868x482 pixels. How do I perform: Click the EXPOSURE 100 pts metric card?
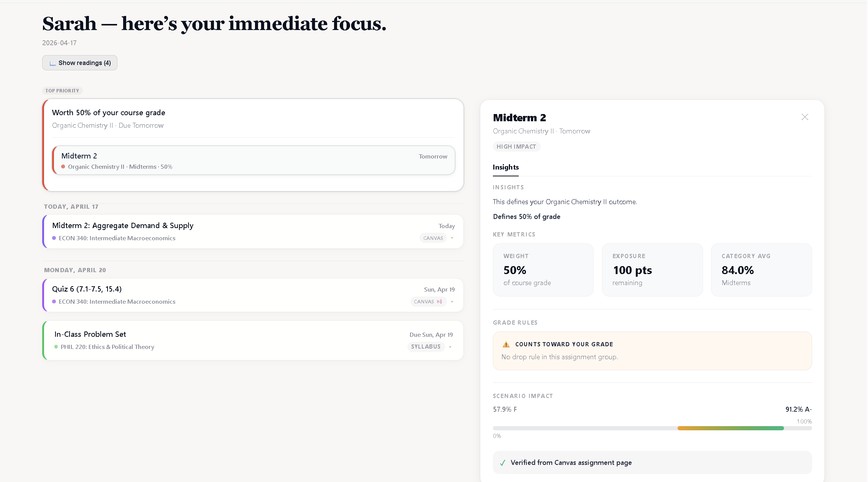pos(652,270)
